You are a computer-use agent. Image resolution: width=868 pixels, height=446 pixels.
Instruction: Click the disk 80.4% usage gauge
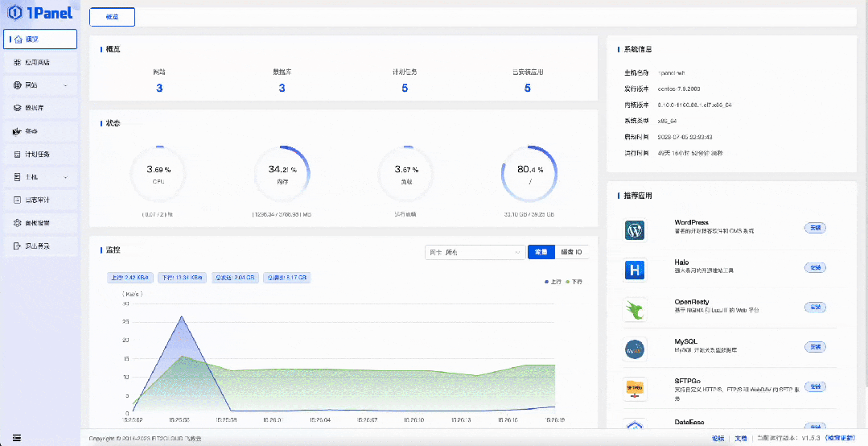529,174
